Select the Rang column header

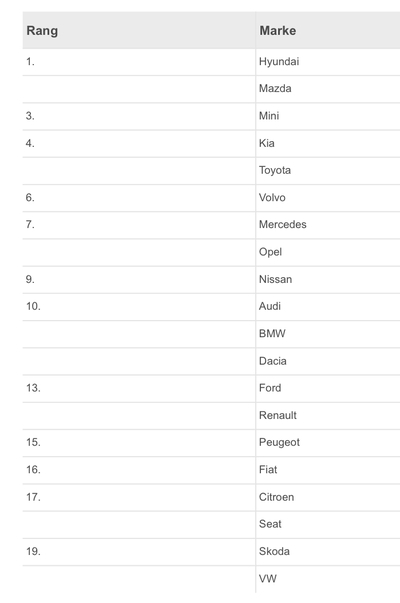point(42,31)
